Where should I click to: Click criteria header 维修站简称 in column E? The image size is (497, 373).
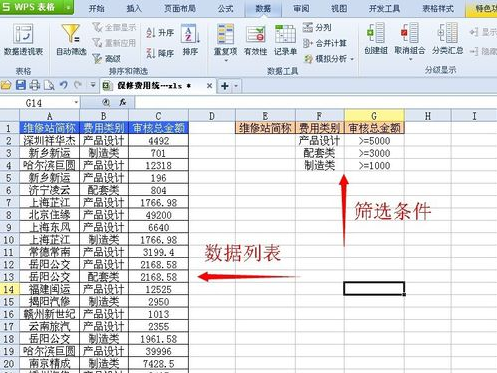[x=265, y=128]
